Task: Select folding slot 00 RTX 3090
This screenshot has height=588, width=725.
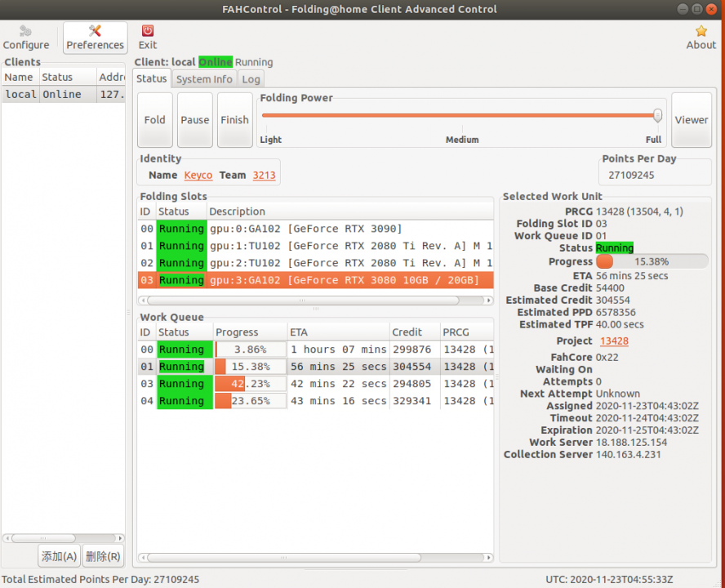Action: pyautogui.click(x=316, y=229)
